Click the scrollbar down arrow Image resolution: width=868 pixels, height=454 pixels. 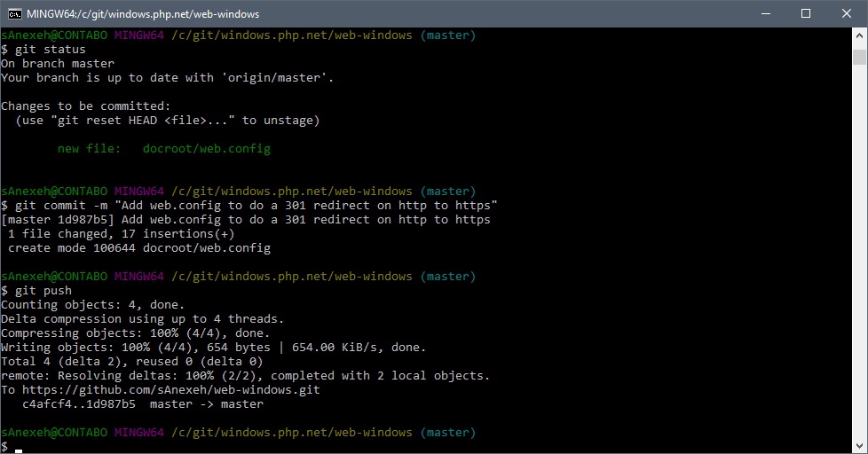(859, 445)
